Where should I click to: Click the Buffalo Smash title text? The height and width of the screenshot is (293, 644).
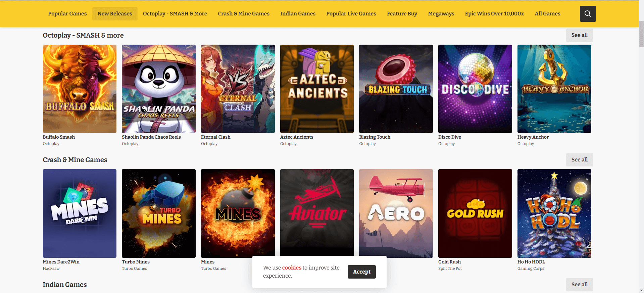[59, 137]
